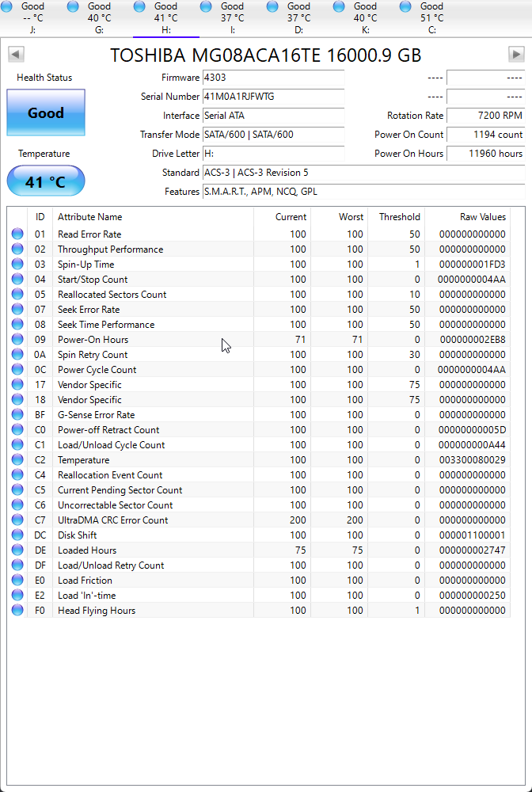Click the Attribute Name column header
This screenshot has width=532, height=792.
pos(153,217)
